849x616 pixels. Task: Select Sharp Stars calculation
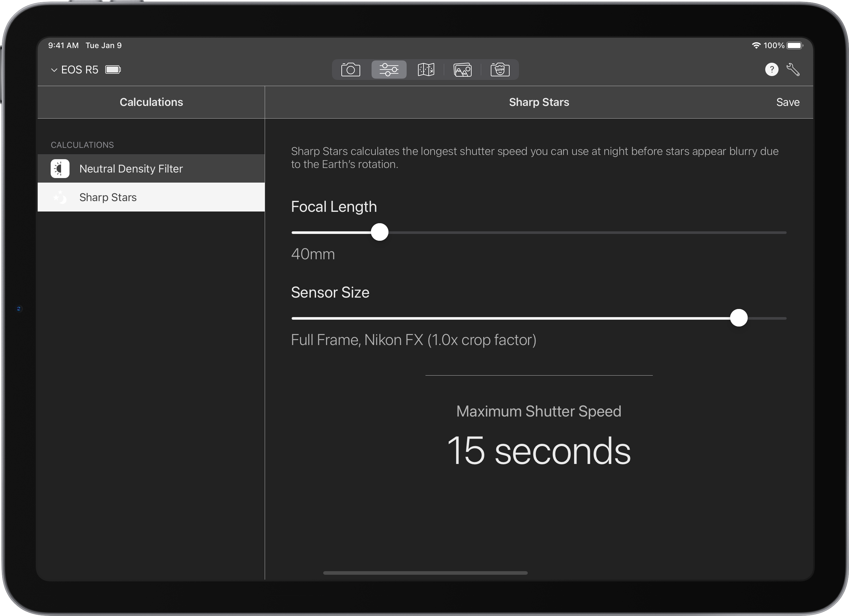pyautogui.click(x=151, y=197)
